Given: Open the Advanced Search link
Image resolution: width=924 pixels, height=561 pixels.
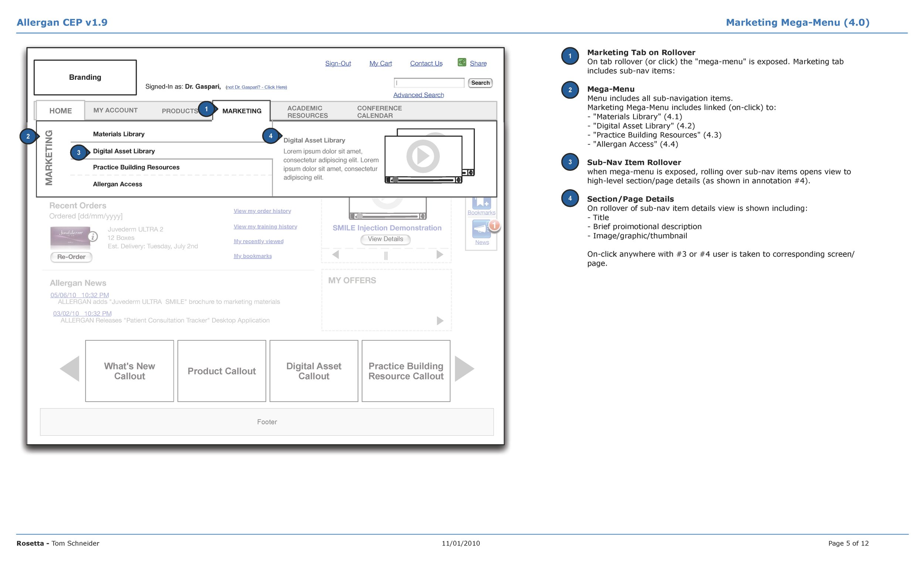Looking at the screenshot, I should point(418,95).
